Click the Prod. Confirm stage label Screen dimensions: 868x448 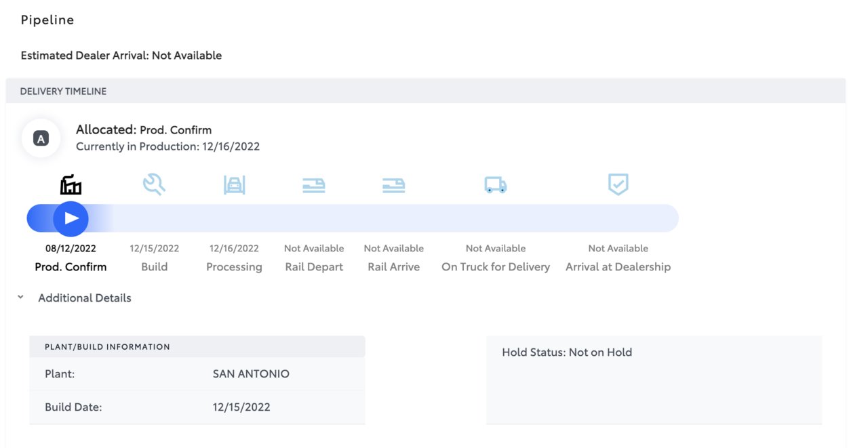(71, 267)
